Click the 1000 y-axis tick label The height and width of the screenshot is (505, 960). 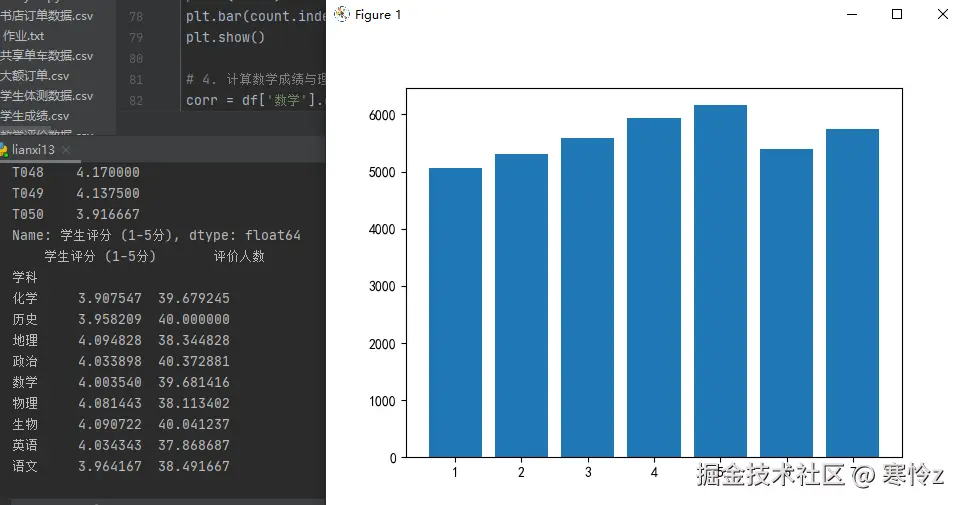click(382, 401)
